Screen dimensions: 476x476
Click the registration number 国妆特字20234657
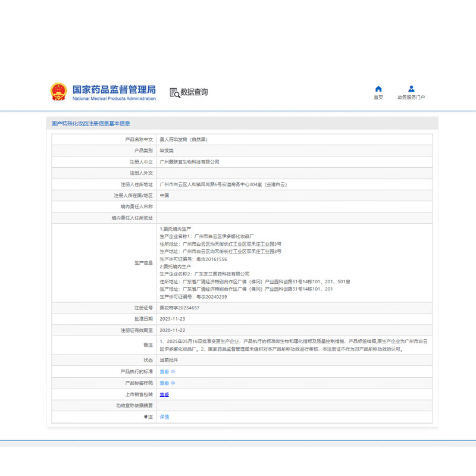[x=179, y=308]
